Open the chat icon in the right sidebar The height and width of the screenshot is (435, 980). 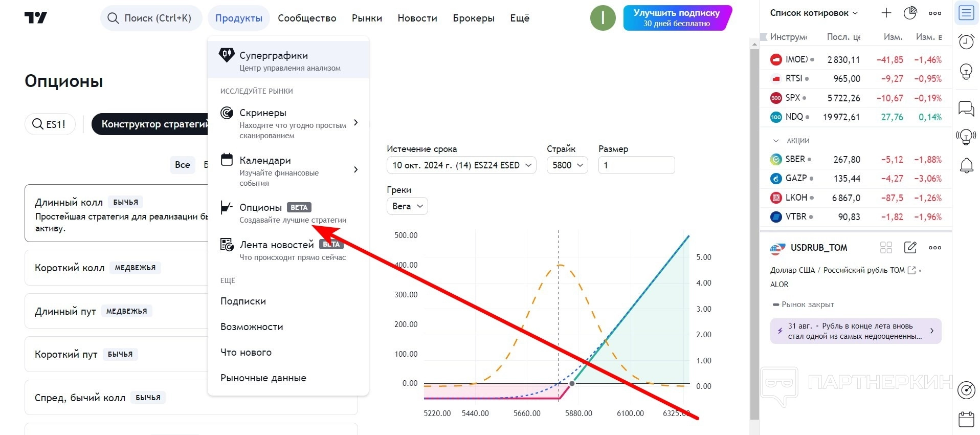click(966, 108)
